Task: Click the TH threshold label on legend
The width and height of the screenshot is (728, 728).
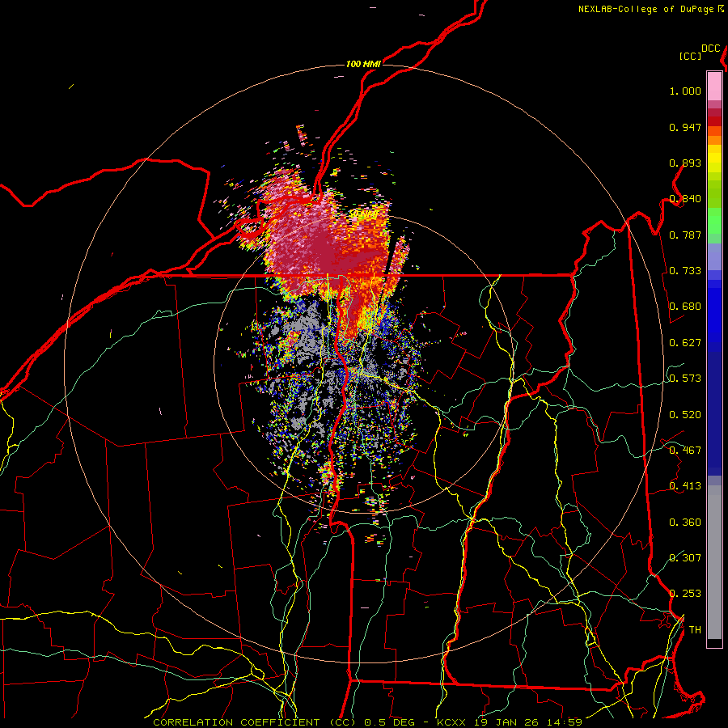Action: (695, 630)
